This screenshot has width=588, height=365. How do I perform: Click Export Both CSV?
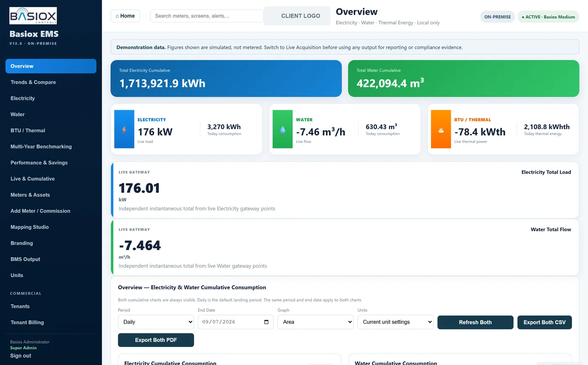pyautogui.click(x=544, y=322)
